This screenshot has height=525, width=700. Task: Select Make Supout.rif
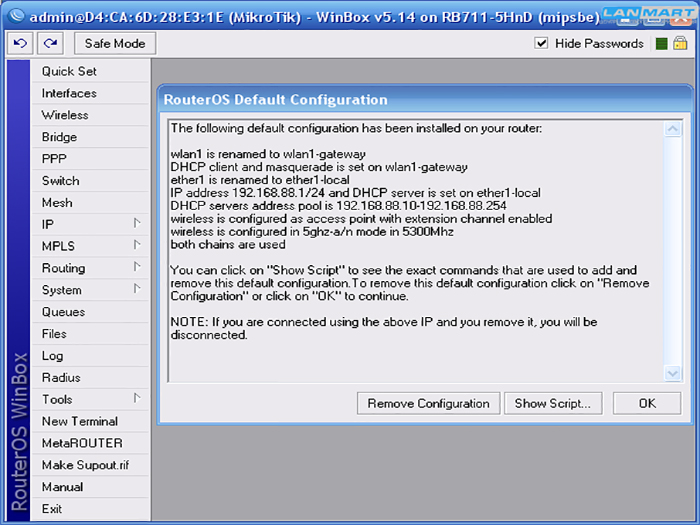click(90, 465)
